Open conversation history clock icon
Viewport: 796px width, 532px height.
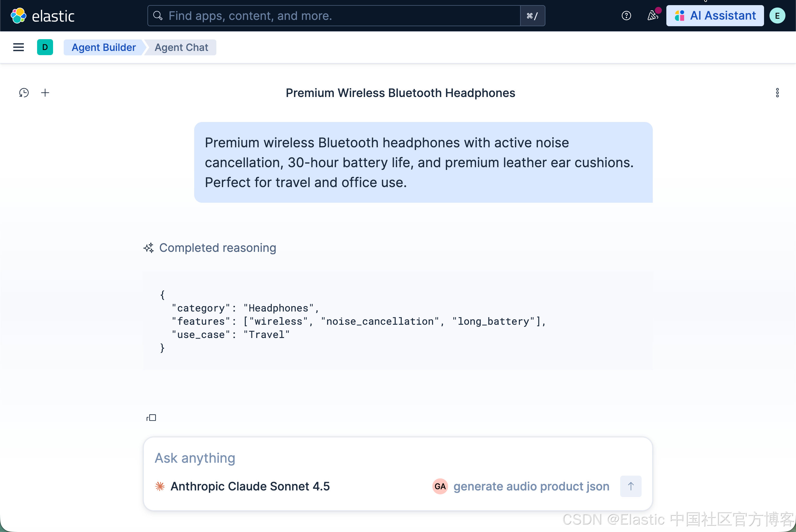pyautogui.click(x=24, y=92)
